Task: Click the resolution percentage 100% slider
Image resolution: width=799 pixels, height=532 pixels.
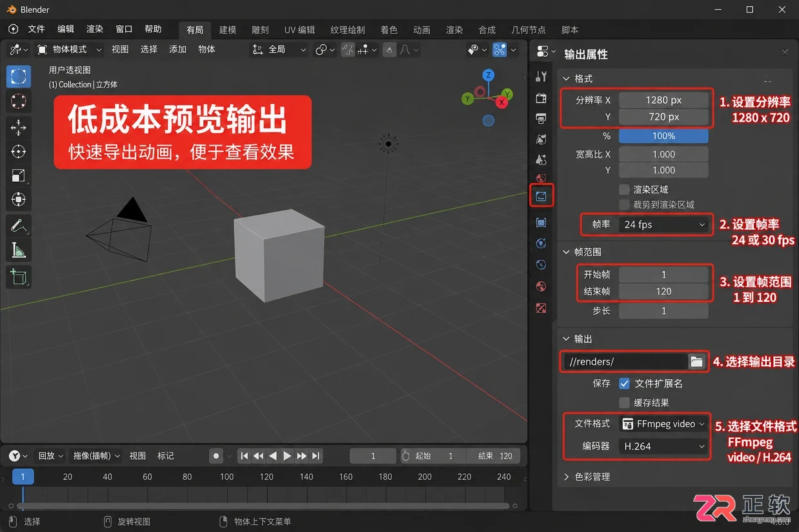Action: 664,136
